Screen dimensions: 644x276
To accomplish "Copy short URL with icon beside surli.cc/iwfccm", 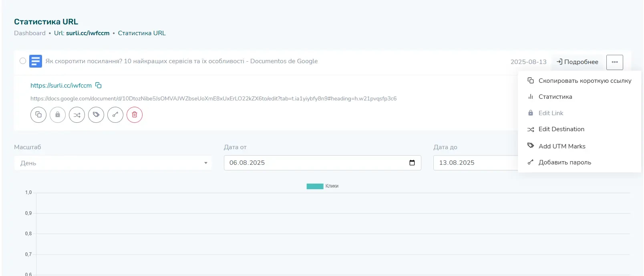I will tap(99, 85).
